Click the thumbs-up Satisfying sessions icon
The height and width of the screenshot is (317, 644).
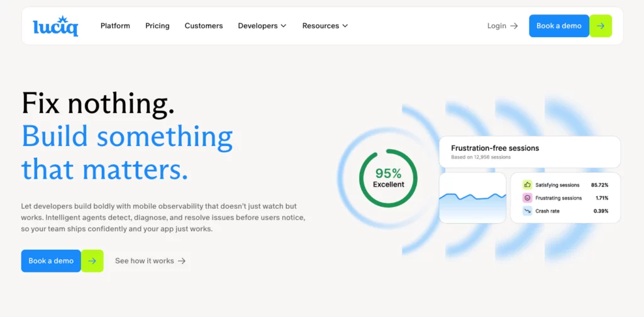coord(527,185)
